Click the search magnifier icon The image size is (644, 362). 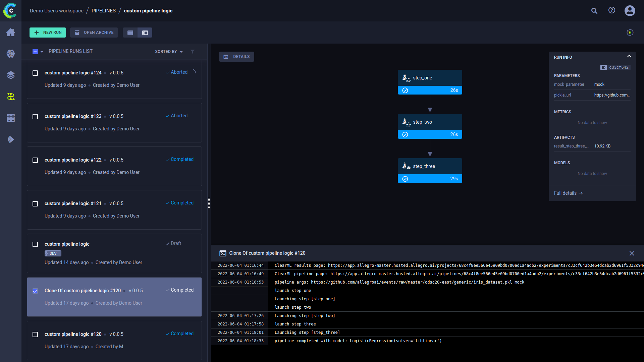click(594, 11)
